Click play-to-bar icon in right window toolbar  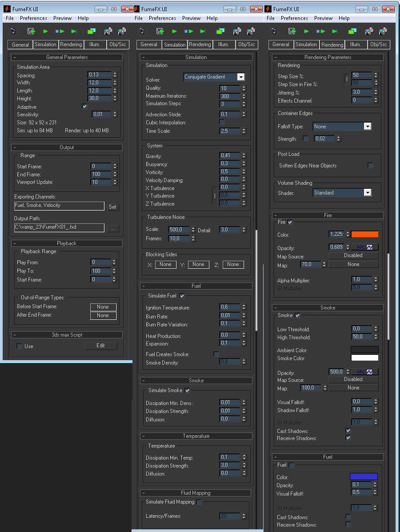point(335,31)
